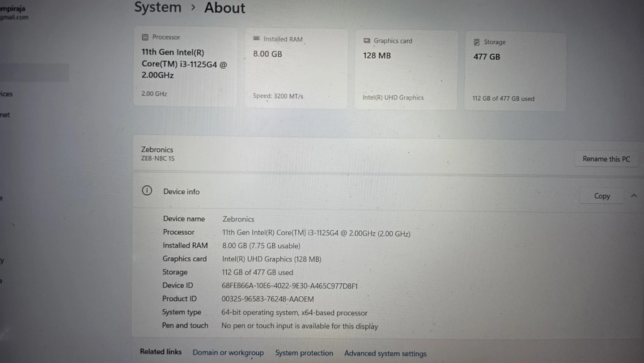Select the No pen or touch input text
The image size is (644, 363).
pyautogui.click(x=300, y=326)
